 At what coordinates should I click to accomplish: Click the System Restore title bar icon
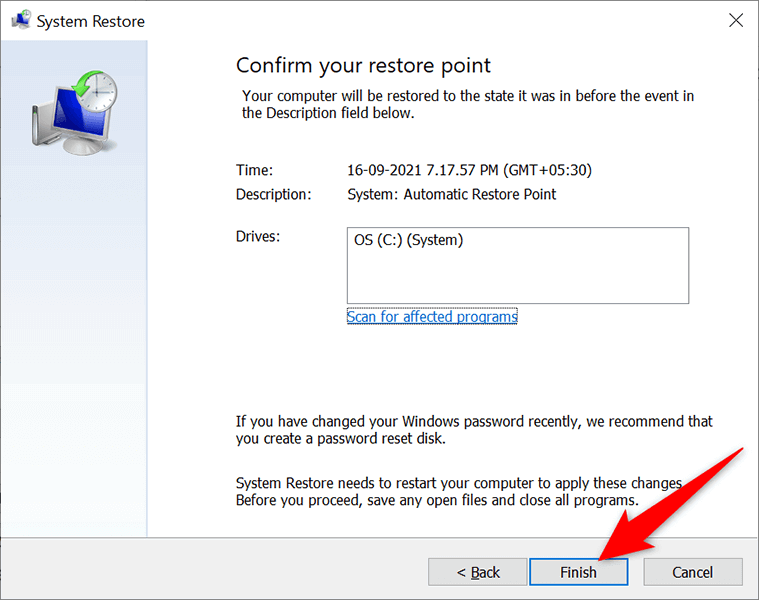(19, 21)
